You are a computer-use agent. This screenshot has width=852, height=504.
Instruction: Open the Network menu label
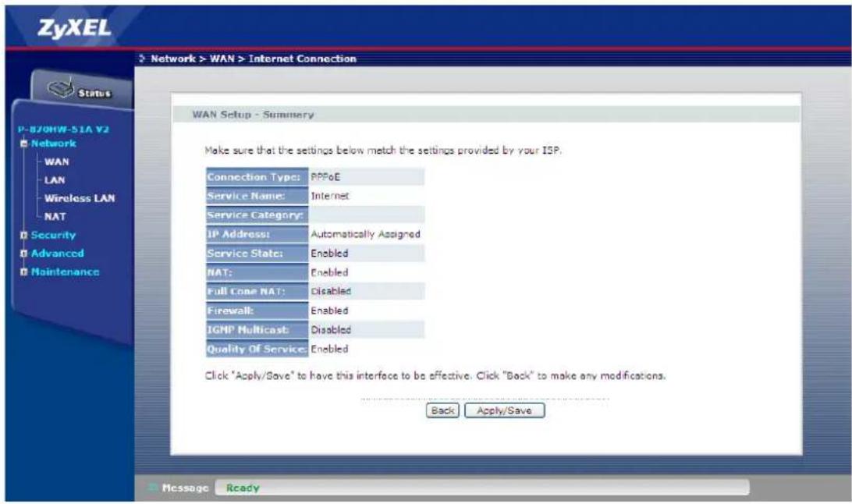coord(53,144)
